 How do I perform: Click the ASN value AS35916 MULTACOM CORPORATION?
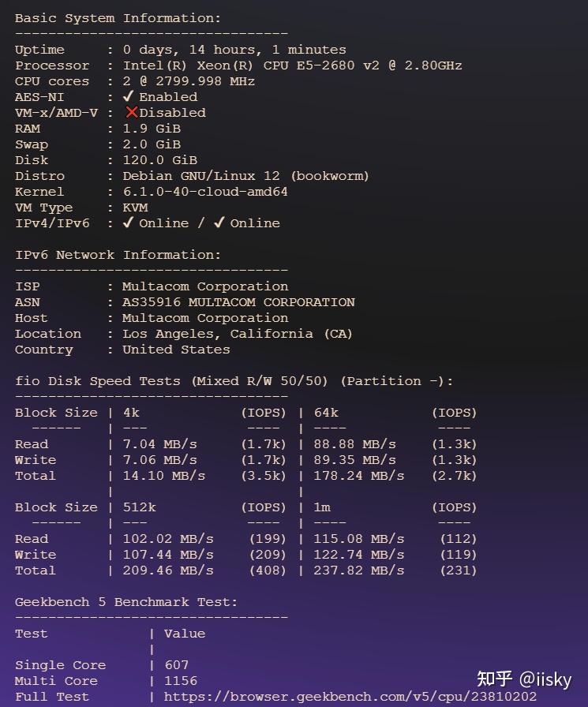[238, 302]
